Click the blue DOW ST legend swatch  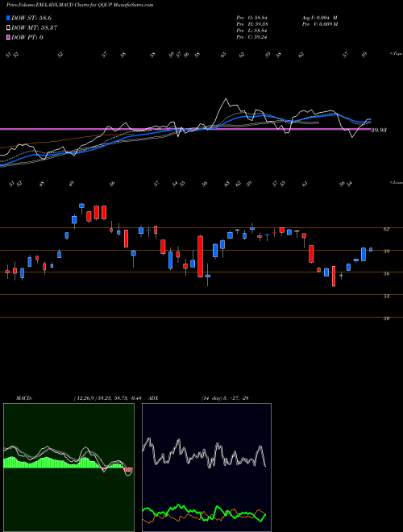click(x=8, y=18)
